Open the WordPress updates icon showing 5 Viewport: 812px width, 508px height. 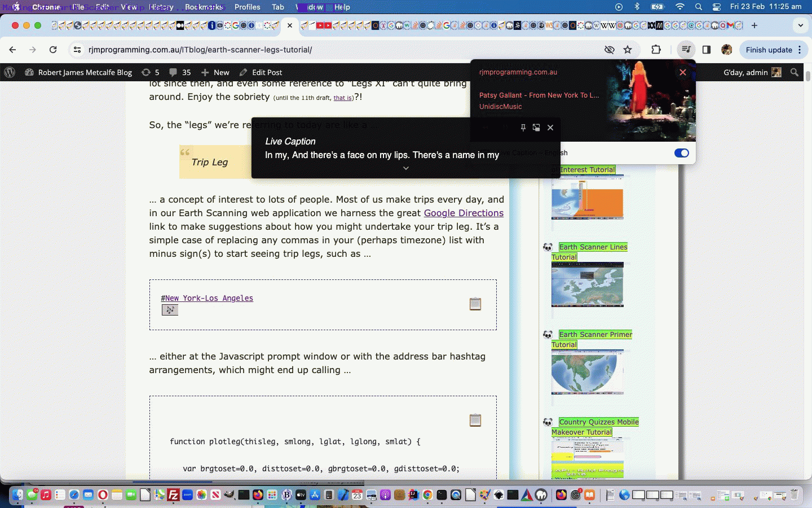point(151,72)
